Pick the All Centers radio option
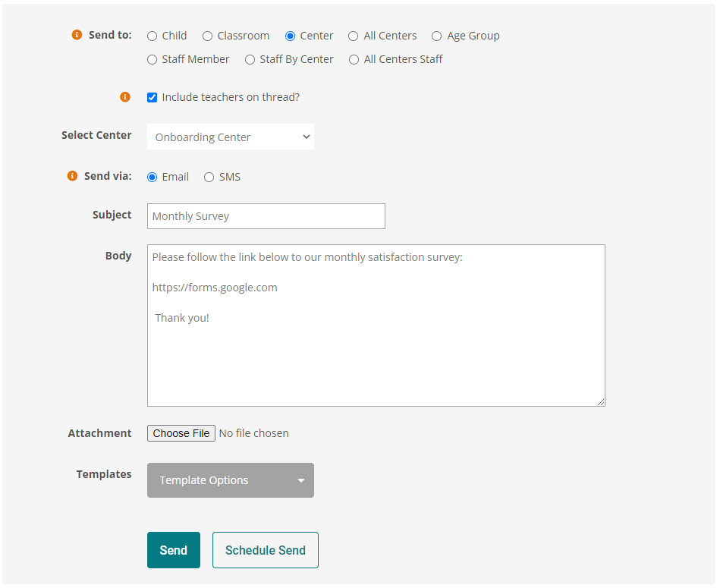 pos(353,36)
